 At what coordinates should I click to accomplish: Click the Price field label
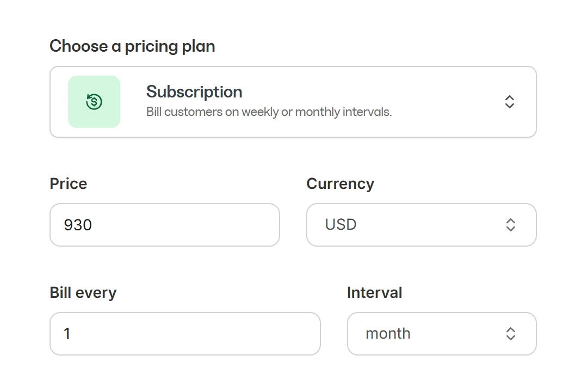pyautogui.click(x=68, y=183)
